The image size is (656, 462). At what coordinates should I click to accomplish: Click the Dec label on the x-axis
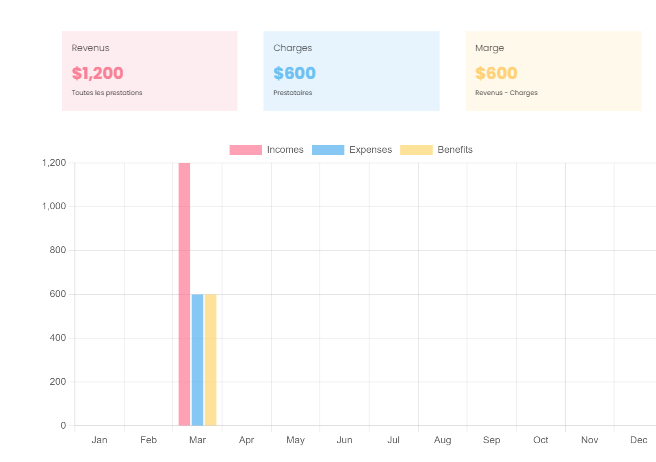(638, 440)
